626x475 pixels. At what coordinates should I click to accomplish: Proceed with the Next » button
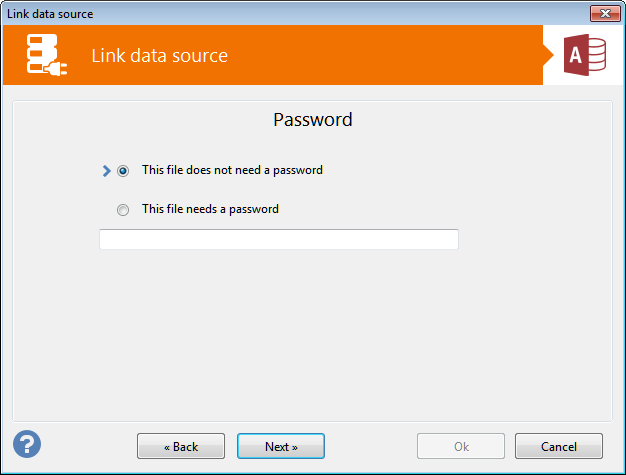(281, 446)
